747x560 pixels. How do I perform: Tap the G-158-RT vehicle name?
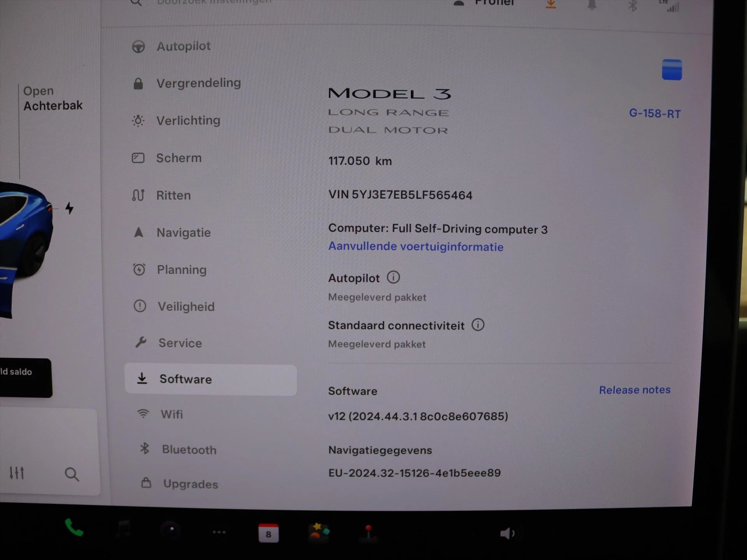655,114
